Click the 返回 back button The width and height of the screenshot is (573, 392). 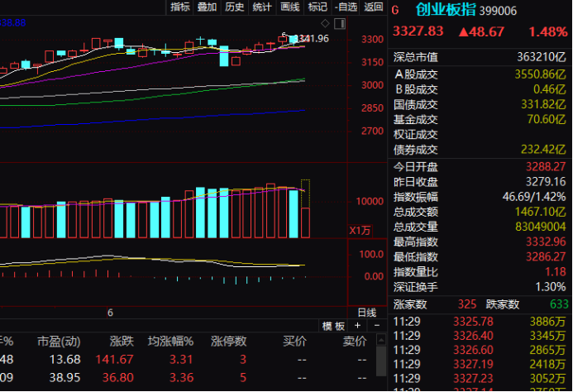click(374, 7)
